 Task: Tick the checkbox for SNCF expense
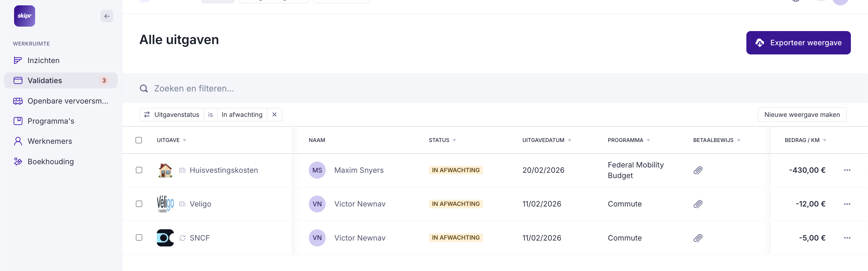pos(139,238)
